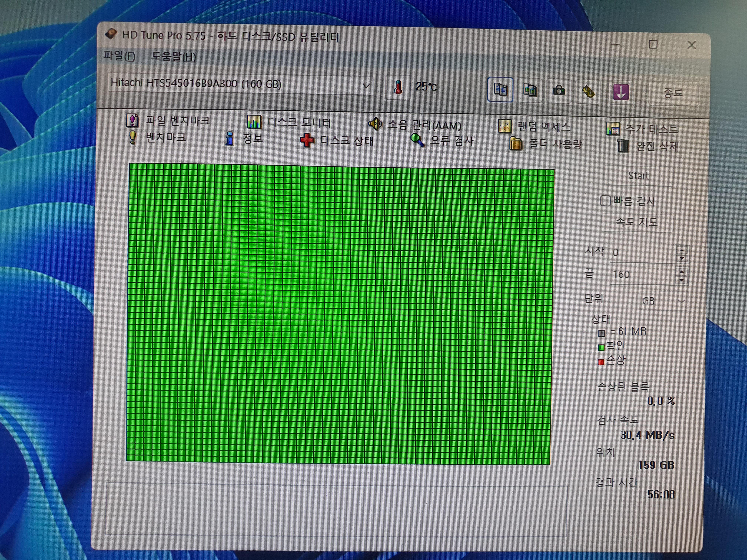The width and height of the screenshot is (747, 560).
Task: Click the green 확인 legend swatch
Action: coord(601,347)
